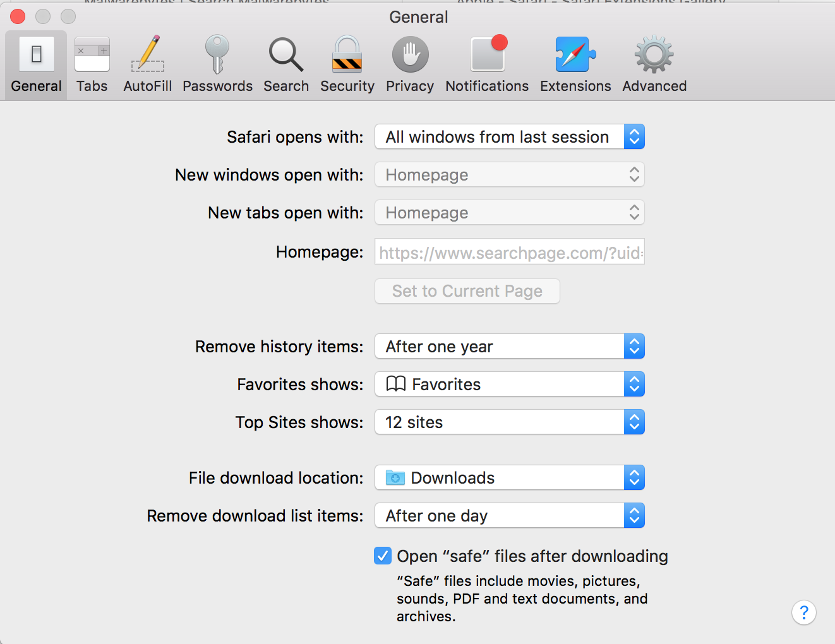Change the "Remove history items" setting
The width and height of the screenshot is (835, 644).
510,346
